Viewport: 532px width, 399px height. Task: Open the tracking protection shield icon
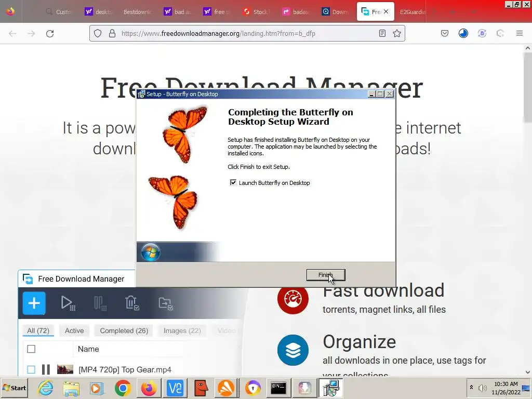coord(98,33)
